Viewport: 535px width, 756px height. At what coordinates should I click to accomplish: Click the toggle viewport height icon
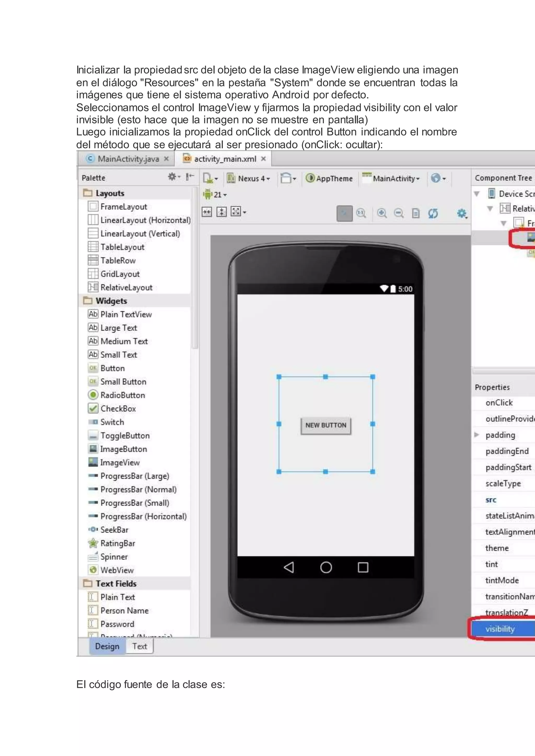point(221,212)
